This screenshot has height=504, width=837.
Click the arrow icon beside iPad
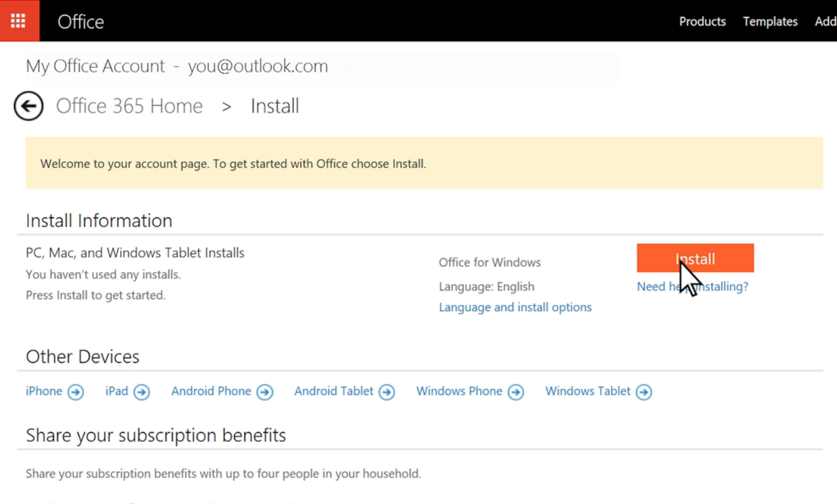(142, 392)
